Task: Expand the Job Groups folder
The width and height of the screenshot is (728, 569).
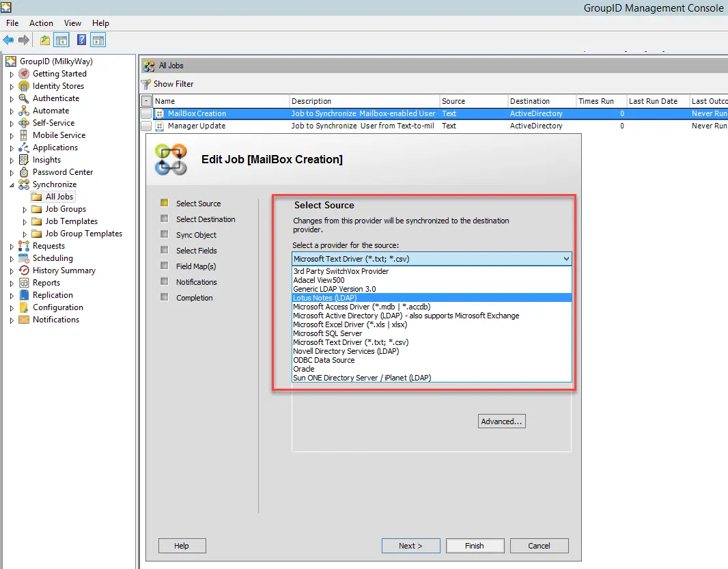Action: pos(25,210)
